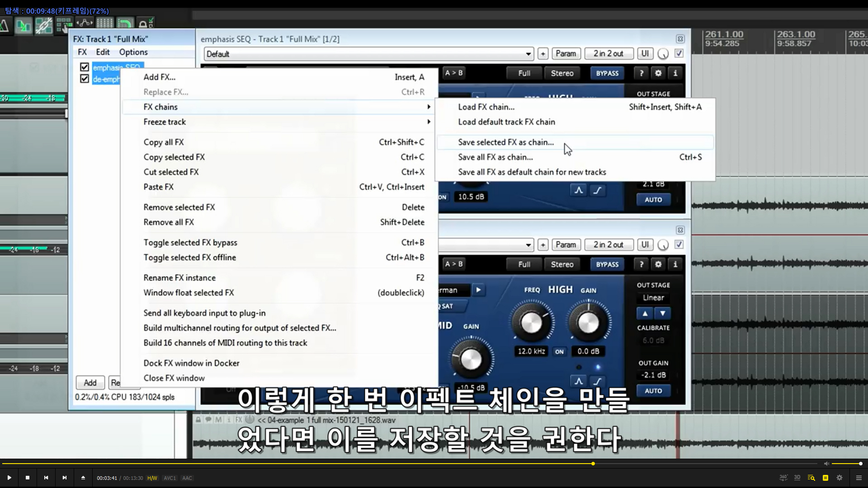The image size is (868, 488).
Task: Toggle lower plugin bypass checkbox
Action: pyautogui.click(x=679, y=244)
